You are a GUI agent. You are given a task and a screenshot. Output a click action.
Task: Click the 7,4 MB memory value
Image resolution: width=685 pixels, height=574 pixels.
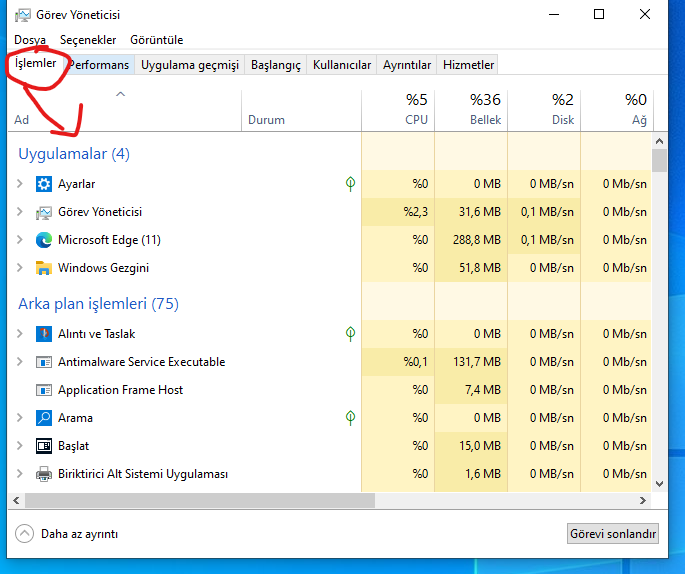coord(483,390)
